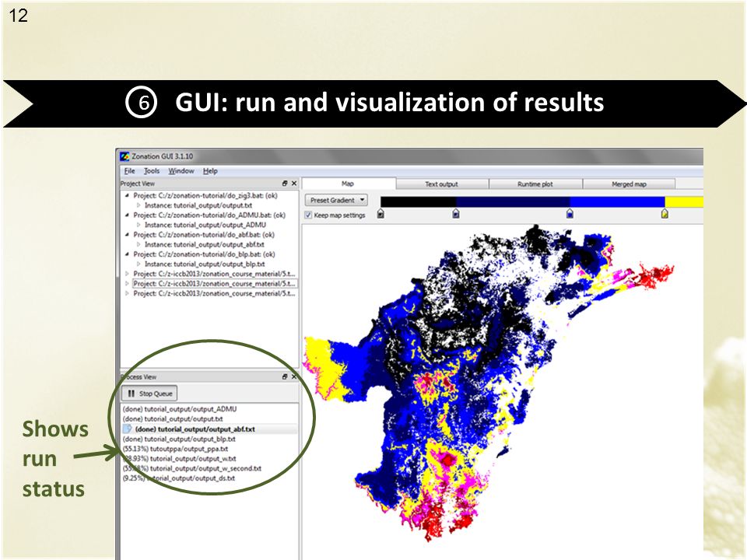The height and width of the screenshot is (560, 747).
Task: Select the dark blue gradient stop marker
Action: [455, 213]
